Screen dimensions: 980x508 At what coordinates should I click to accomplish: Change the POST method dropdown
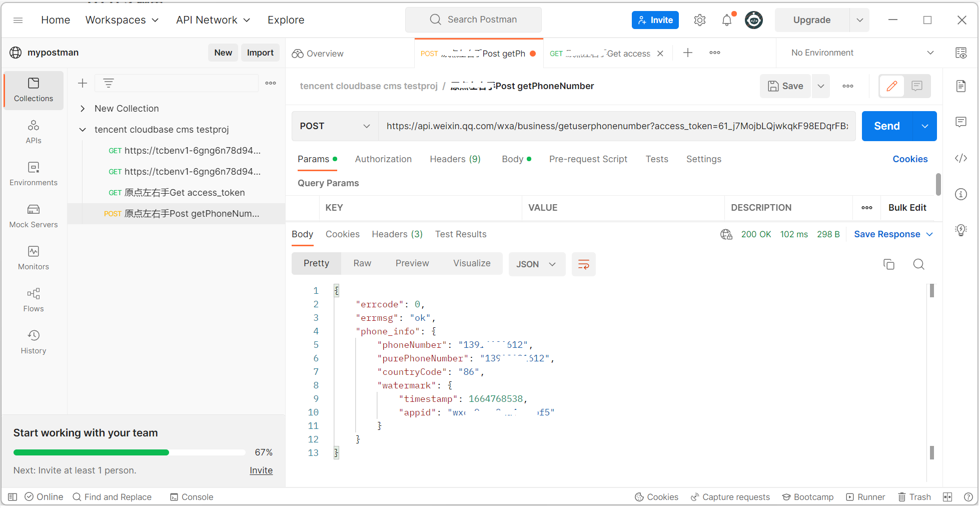335,126
